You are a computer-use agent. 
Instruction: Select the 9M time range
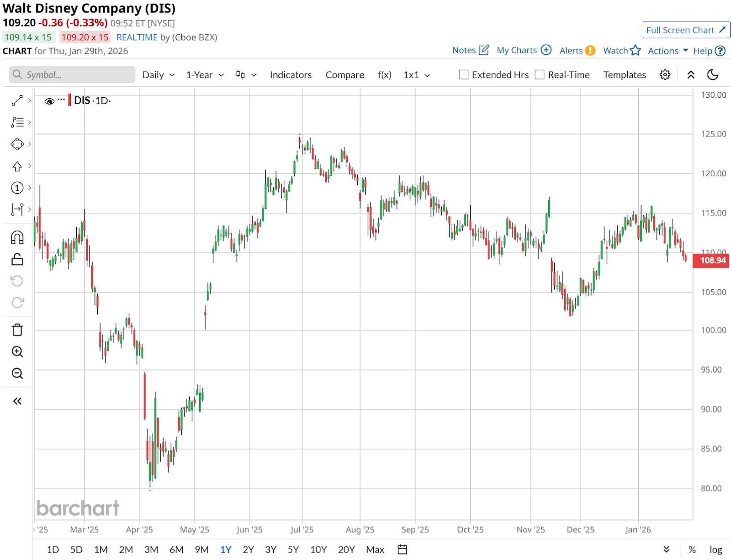coord(201,549)
